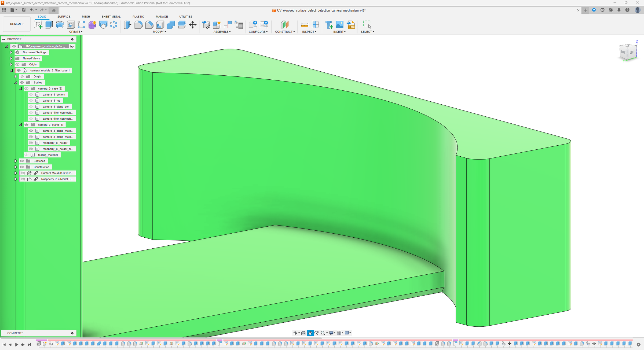The width and height of the screenshot is (644, 350).
Task: Collapse the BROWSER panel
Action: pyautogui.click(x=4, y=39)
